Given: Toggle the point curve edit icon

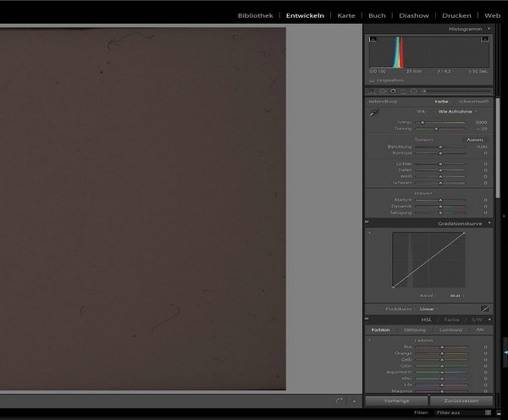Looking at the screenshot, I should (x=485, y=309).
